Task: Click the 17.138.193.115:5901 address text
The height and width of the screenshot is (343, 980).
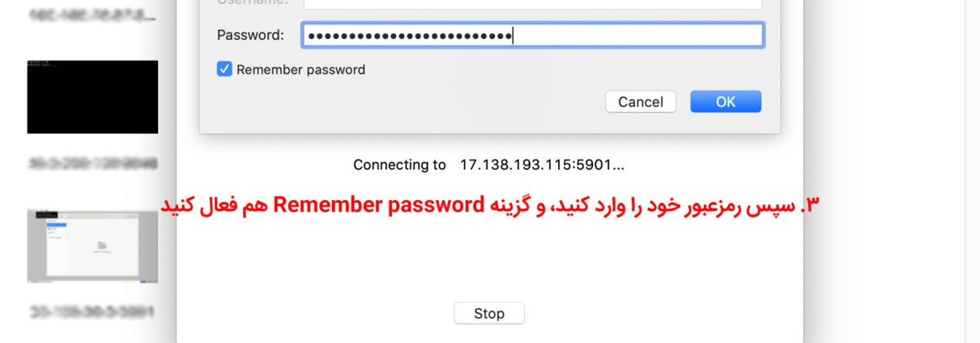Action: (542, 165)
